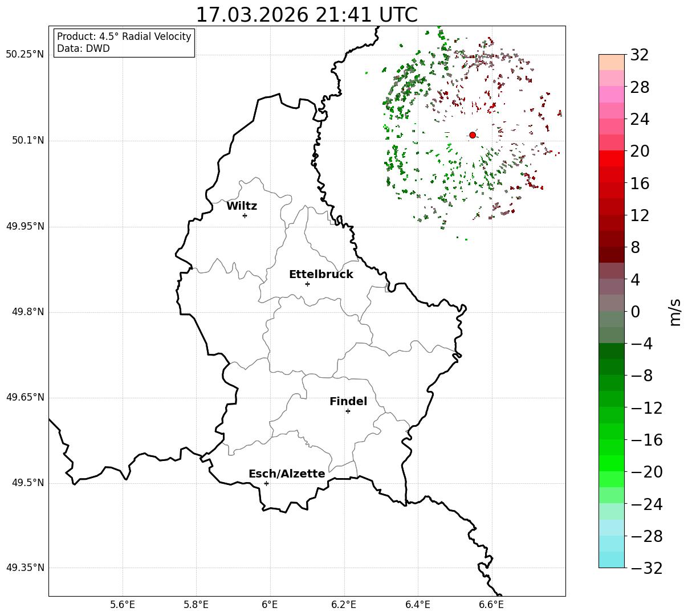Click the 6.2°E longitude label
This screenshot has height=616, width=688.
344,605
